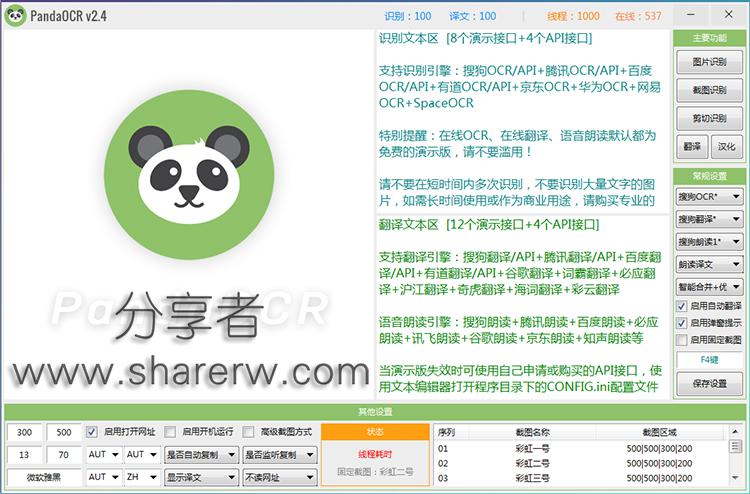This screenshot has height=494, width=750.
Task: Click the red 线程耗时 status text
Action: click(375, 454)
